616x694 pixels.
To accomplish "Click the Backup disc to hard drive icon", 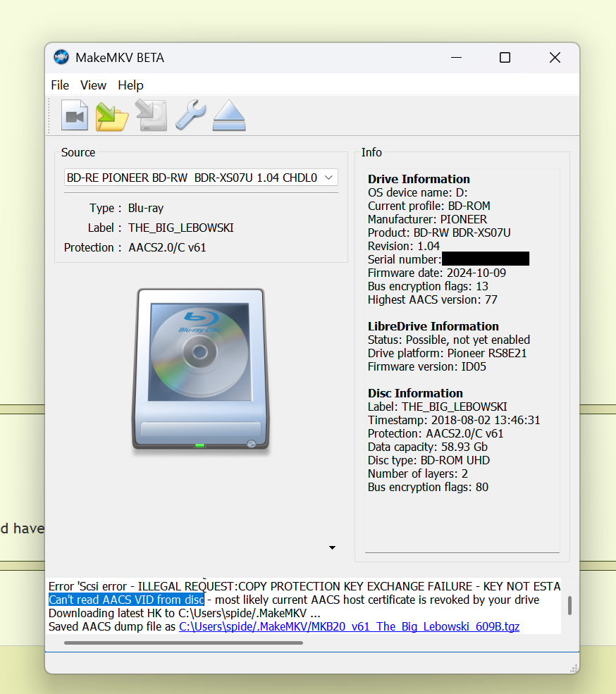I will [152, 115].
